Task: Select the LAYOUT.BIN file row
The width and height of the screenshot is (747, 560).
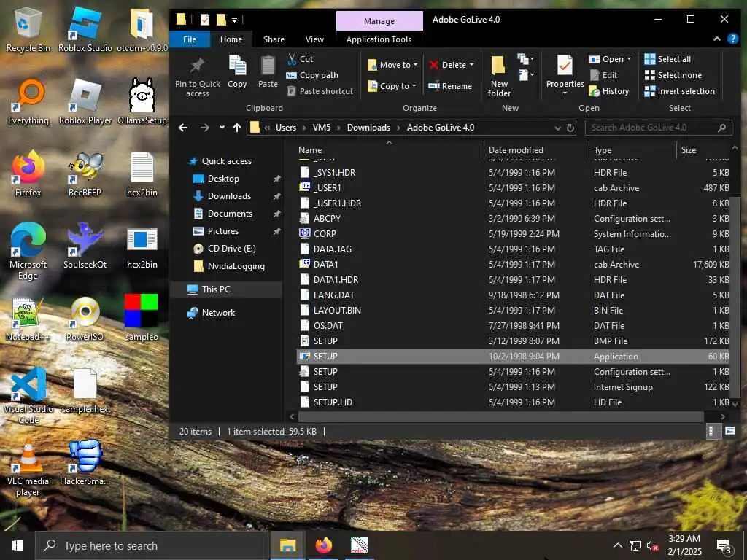Action: pyautogui.click(x=513, y=311)
